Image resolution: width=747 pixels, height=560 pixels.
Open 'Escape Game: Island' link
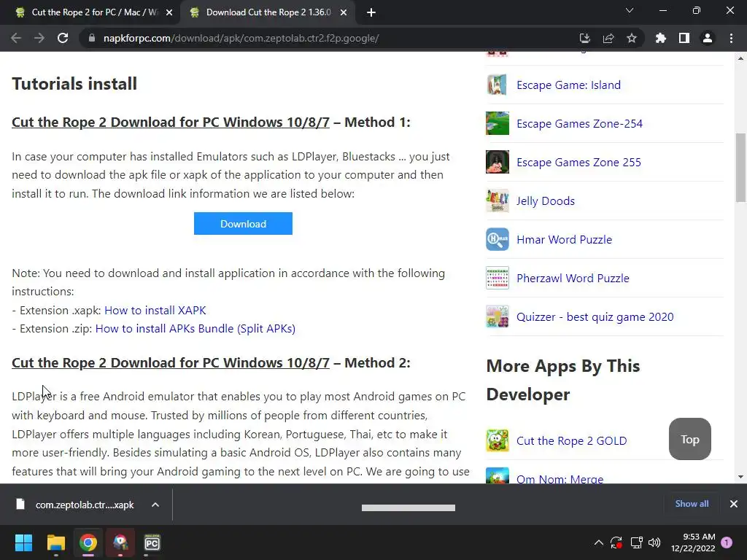pyautogui.click(x=568, y=85)
